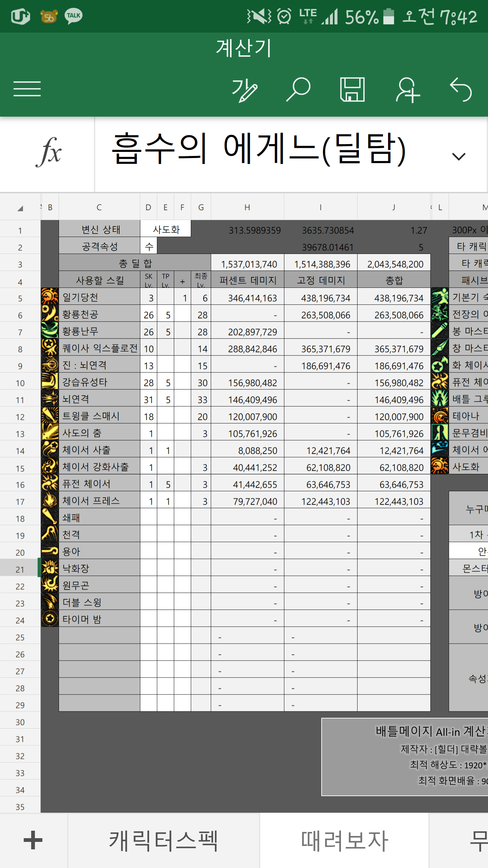Select row 21 header

[x=20, y=569]
